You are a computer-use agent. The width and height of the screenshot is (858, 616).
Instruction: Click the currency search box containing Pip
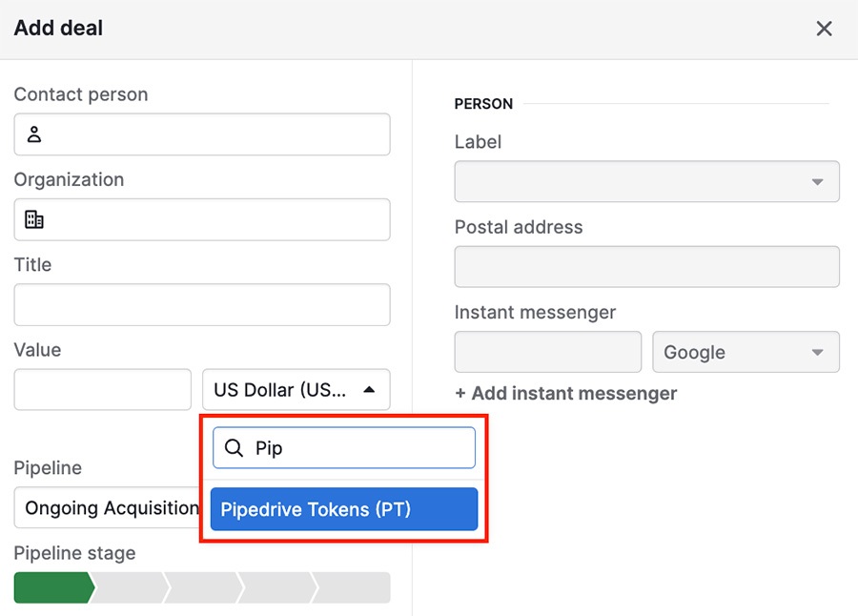(344, 448)
